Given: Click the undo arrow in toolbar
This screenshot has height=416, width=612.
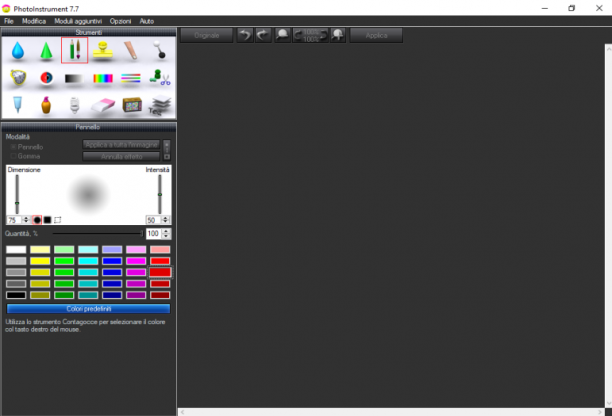Looking at the screenshot, I should [x=245, y=35].
